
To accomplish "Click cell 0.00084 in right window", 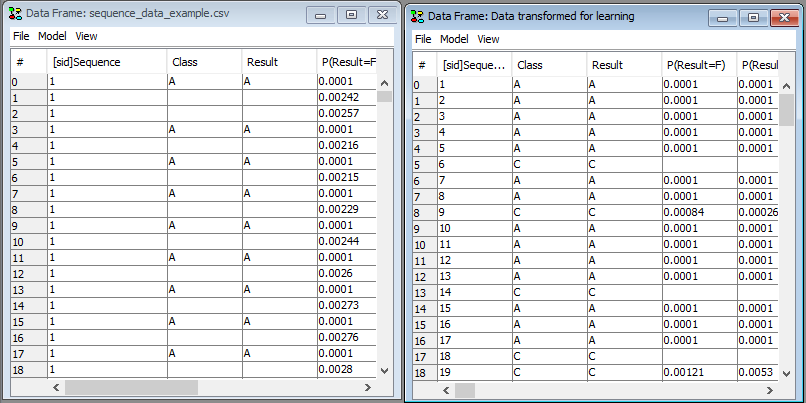I will (x=698, y=212).
